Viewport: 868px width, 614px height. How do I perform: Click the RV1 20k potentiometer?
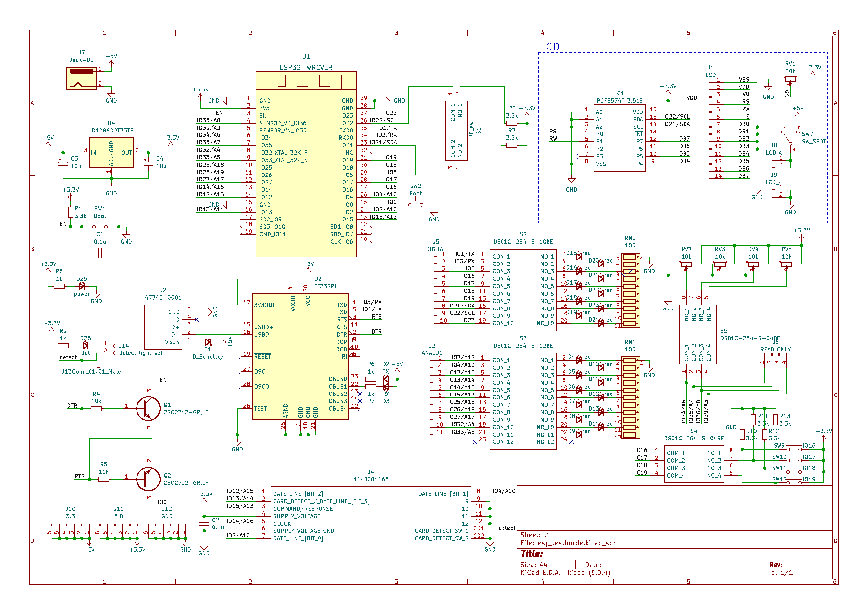click(790, 79)
